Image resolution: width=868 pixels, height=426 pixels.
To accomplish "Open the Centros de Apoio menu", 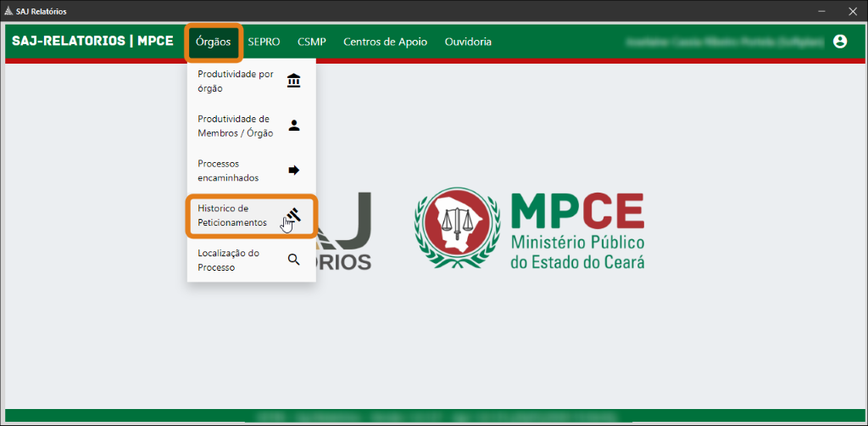I will click(386, 42).
